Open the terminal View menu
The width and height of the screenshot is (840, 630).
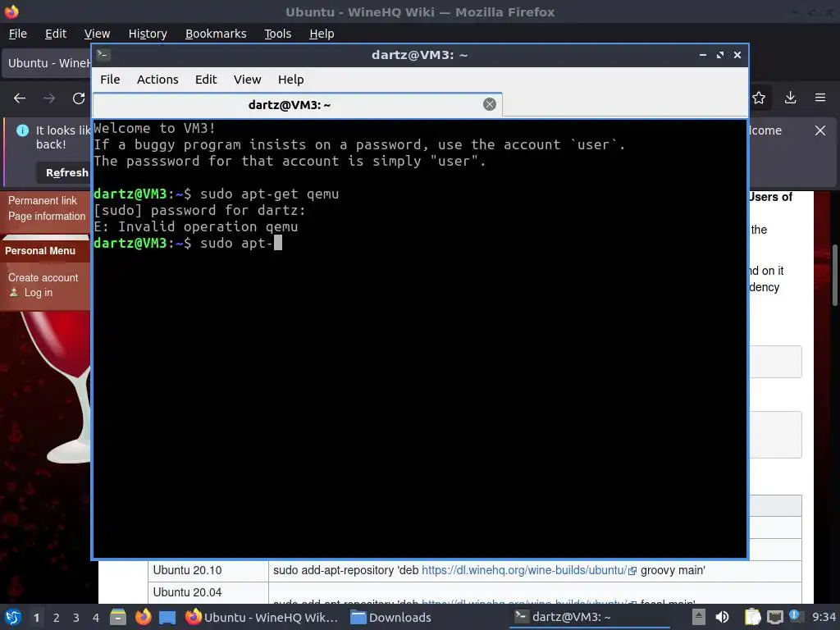tap(247, 80)
